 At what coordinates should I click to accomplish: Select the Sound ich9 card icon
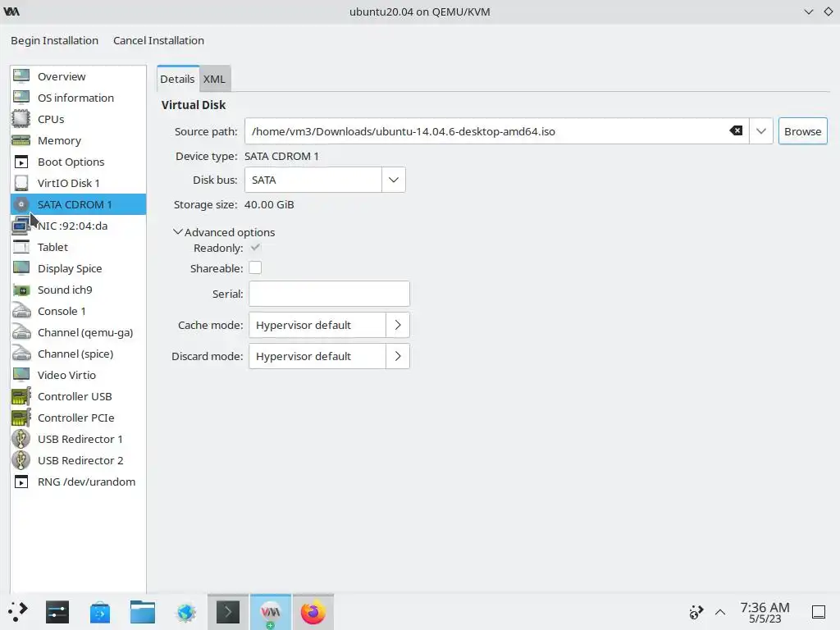21,290
